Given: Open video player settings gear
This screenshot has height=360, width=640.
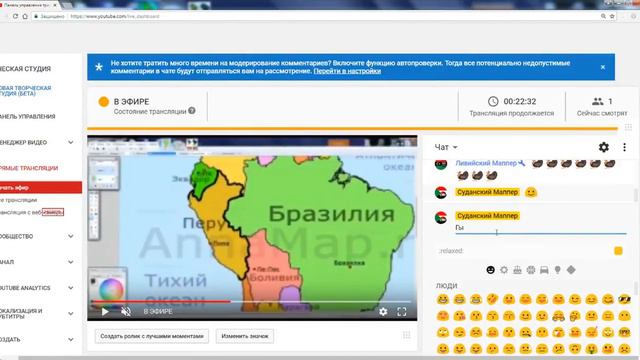Looking at the screenshot, I should coord(383,311).
